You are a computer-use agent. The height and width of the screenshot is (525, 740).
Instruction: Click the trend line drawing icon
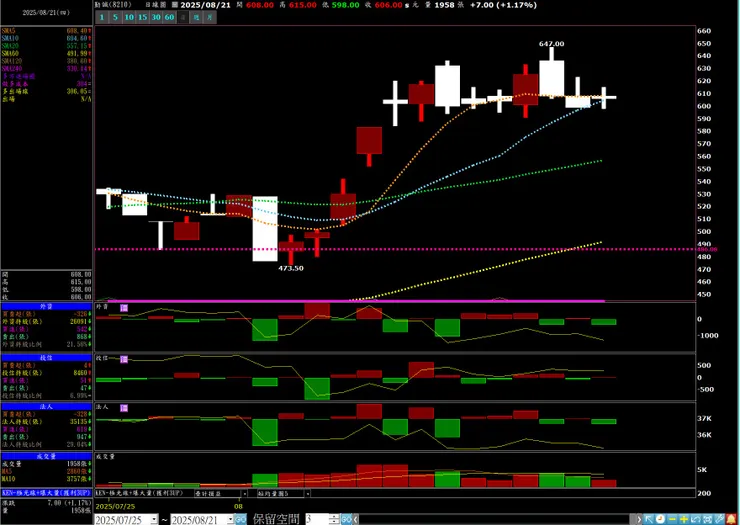point(696,519)
